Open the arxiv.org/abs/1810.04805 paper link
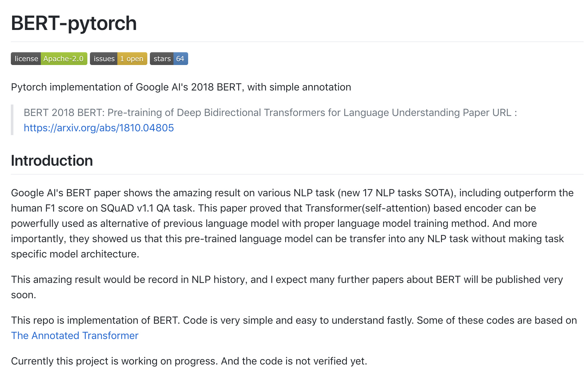The image size is (588, 383). point(99,128)
